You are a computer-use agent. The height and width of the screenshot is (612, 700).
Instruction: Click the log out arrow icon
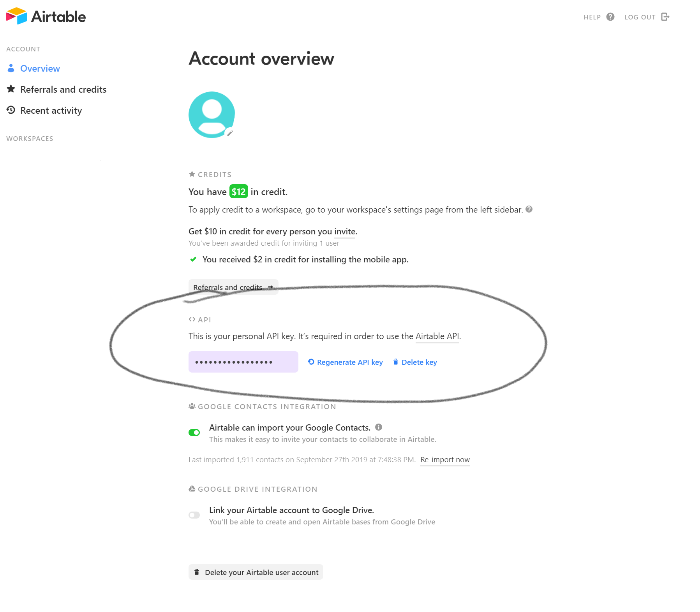[x=665, y=17]
